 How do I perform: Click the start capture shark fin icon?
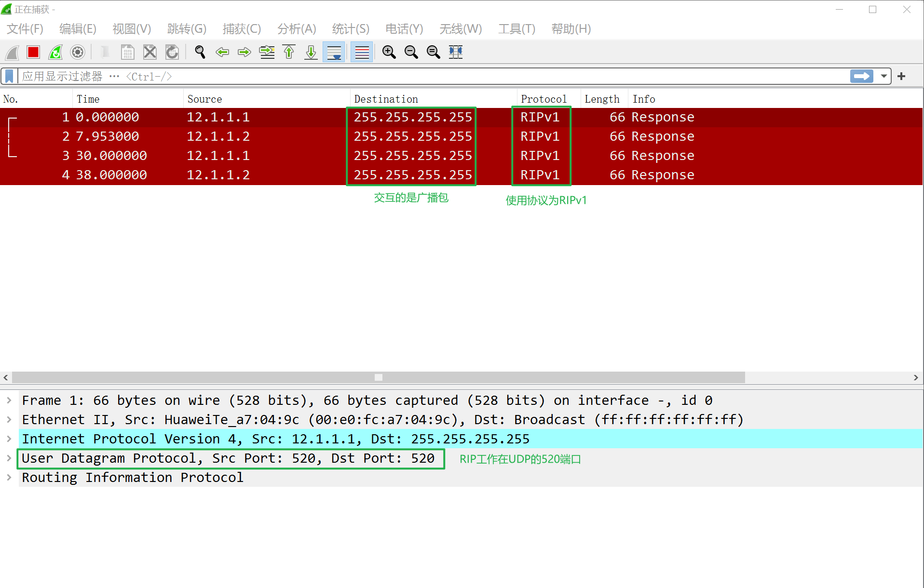(12, 52)
